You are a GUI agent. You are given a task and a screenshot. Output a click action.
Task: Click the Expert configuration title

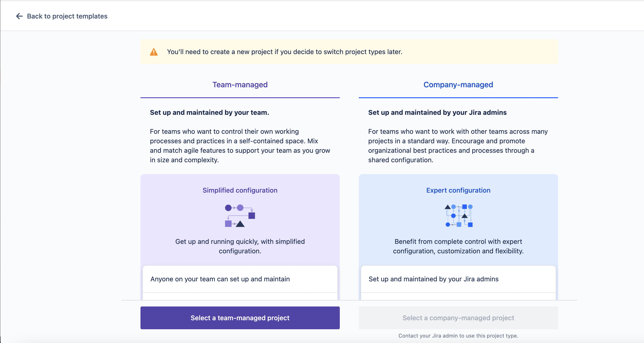pos(458,190)
